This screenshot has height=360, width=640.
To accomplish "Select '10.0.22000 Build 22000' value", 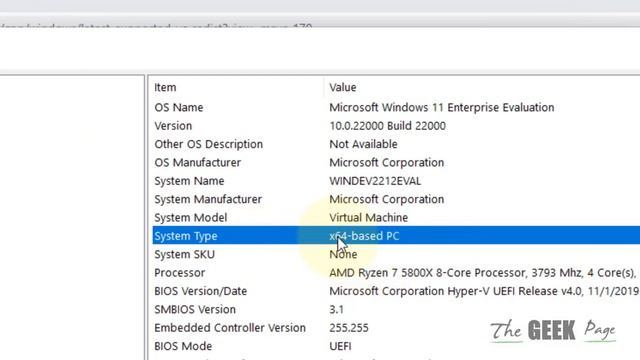I will [387, 126].
